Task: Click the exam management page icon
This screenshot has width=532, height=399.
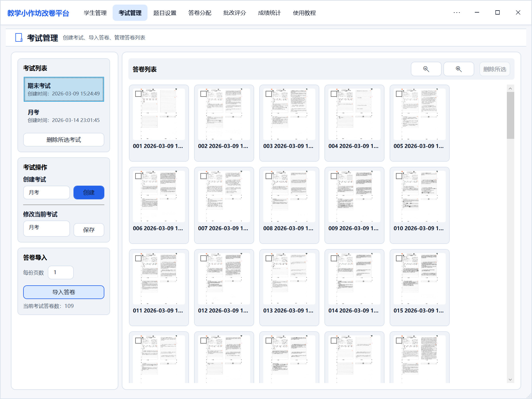Action: 19,38
